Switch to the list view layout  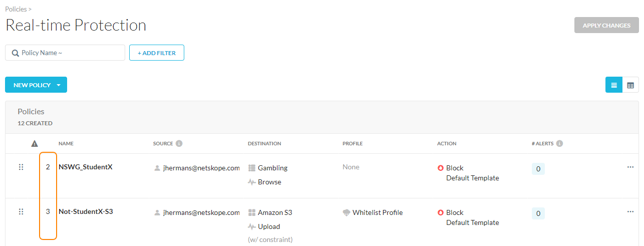[x=614, y=85]
